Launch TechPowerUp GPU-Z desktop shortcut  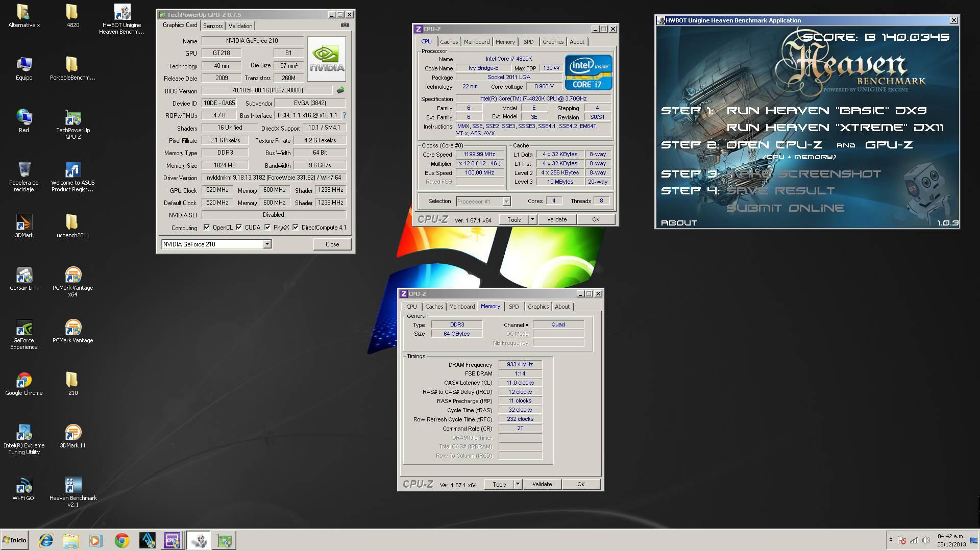[x=72, y=124]
